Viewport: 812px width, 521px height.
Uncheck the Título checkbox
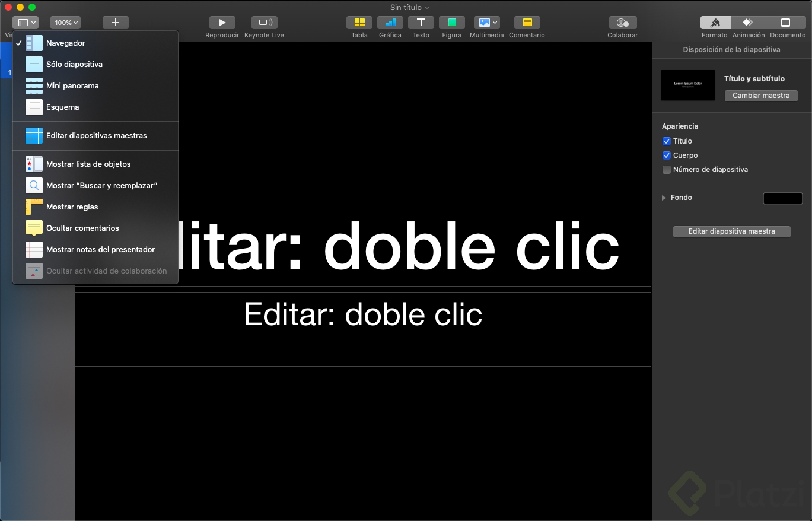[x=667, y=141]
